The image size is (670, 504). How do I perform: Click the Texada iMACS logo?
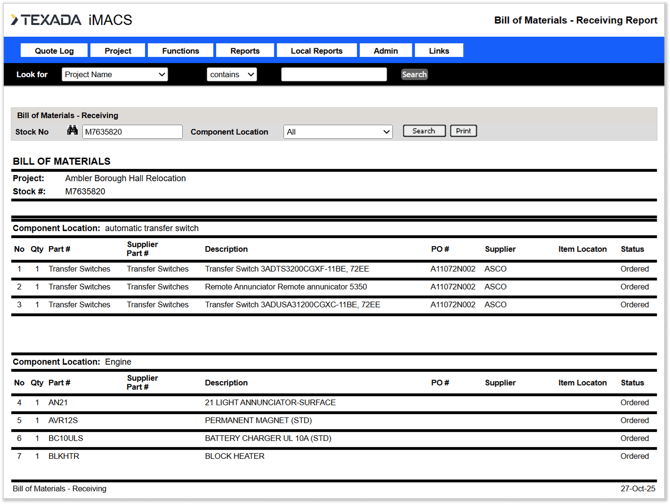(71, 19)
